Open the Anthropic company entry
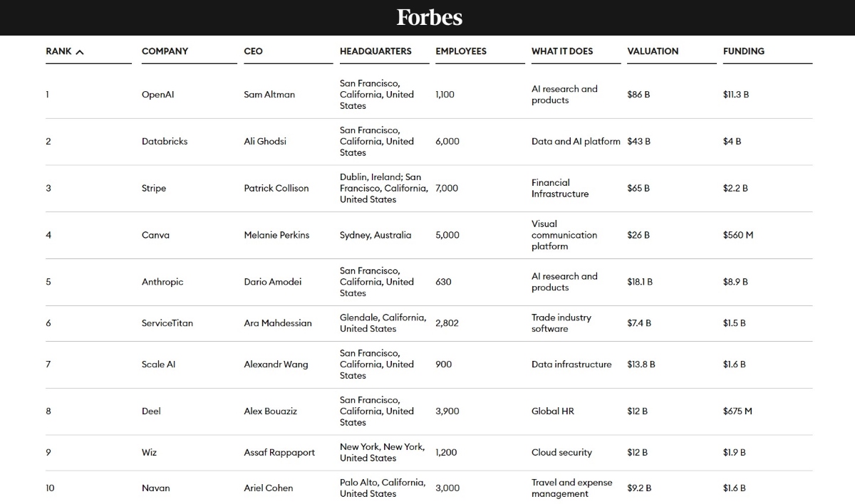This screenshot has height=504, width=855. tap(160, 282)
